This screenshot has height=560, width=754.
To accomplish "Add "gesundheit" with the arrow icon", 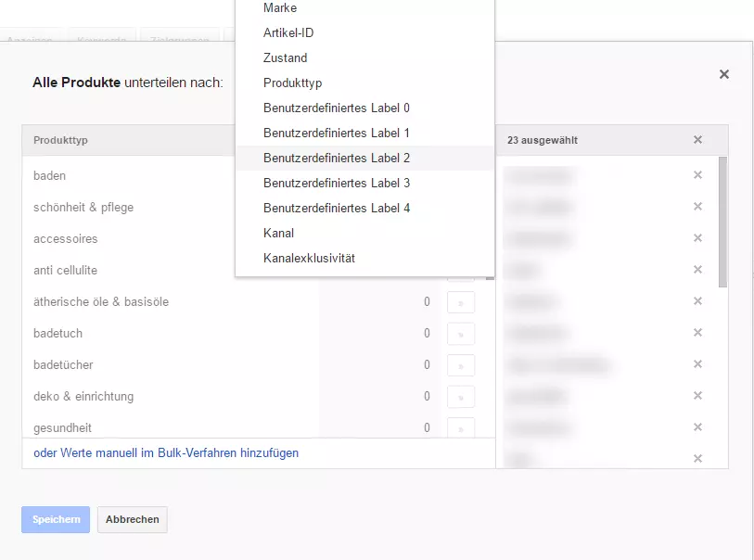I will pyautogui.click(x=461, y=427).
